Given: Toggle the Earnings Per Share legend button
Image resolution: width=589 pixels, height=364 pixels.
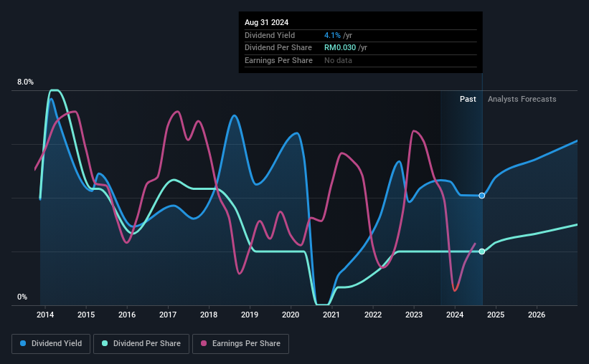Looking at the screenshot, I should pyautogui.click(x=240, y=344).
